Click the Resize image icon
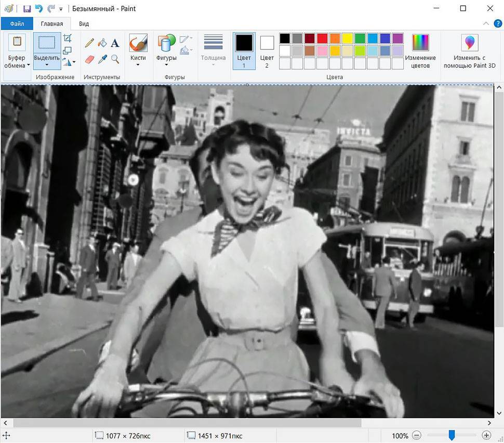This screenshot has width=504, height=443. pyautogui.click(x=68, y=50)
